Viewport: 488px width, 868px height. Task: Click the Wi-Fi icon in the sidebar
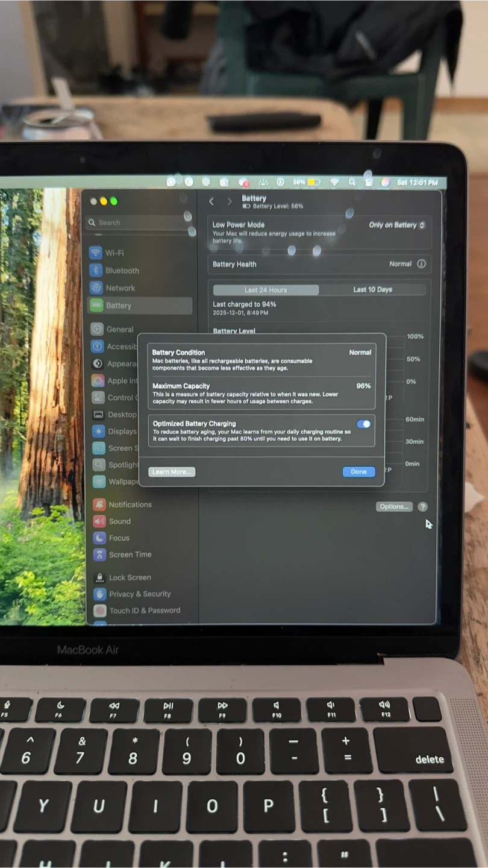pyautogui.click(x=96, y=253)
